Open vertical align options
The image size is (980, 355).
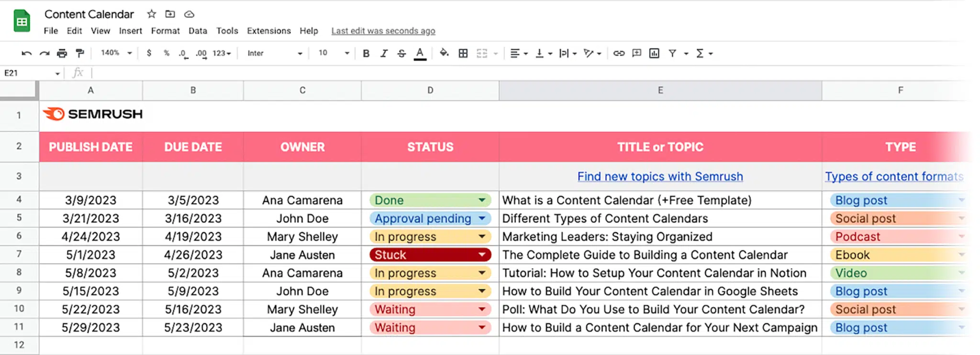(x=543, y=53)
